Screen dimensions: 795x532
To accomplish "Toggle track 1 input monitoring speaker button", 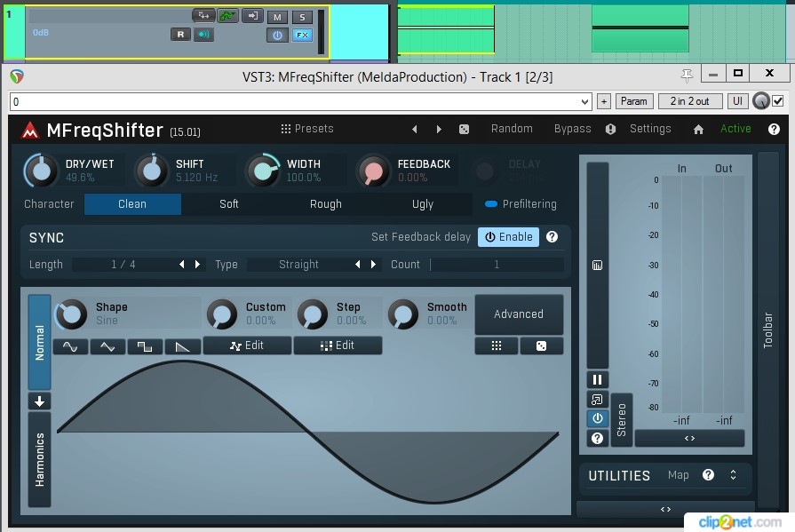I will 203,35.
